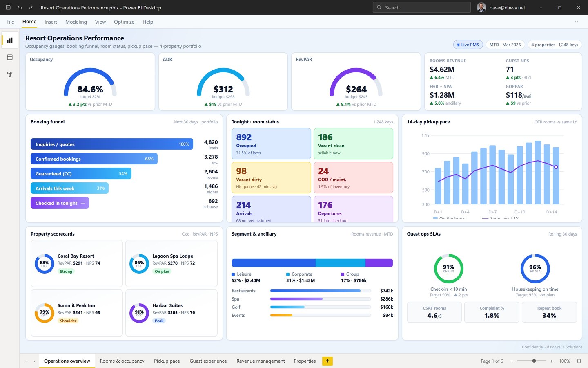
Task: Zoom in with the plus icon
Action: [x=552, y=361]
